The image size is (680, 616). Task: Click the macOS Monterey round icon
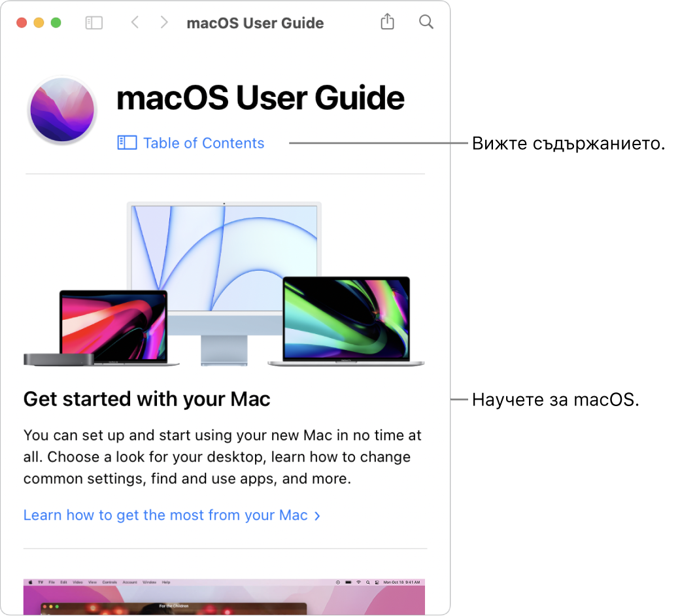click(63, 110)
